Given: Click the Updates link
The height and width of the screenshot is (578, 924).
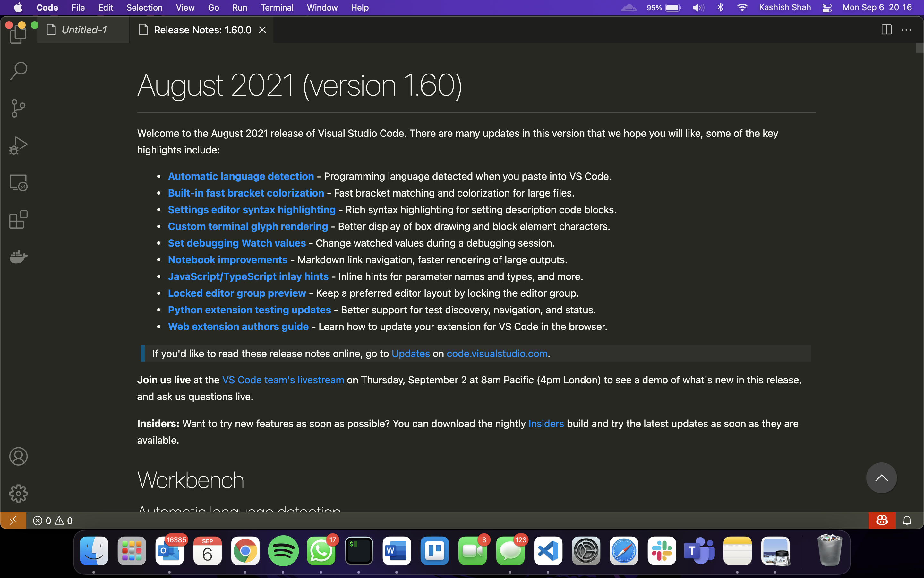Looking at the screenshot, I should 411,354.
